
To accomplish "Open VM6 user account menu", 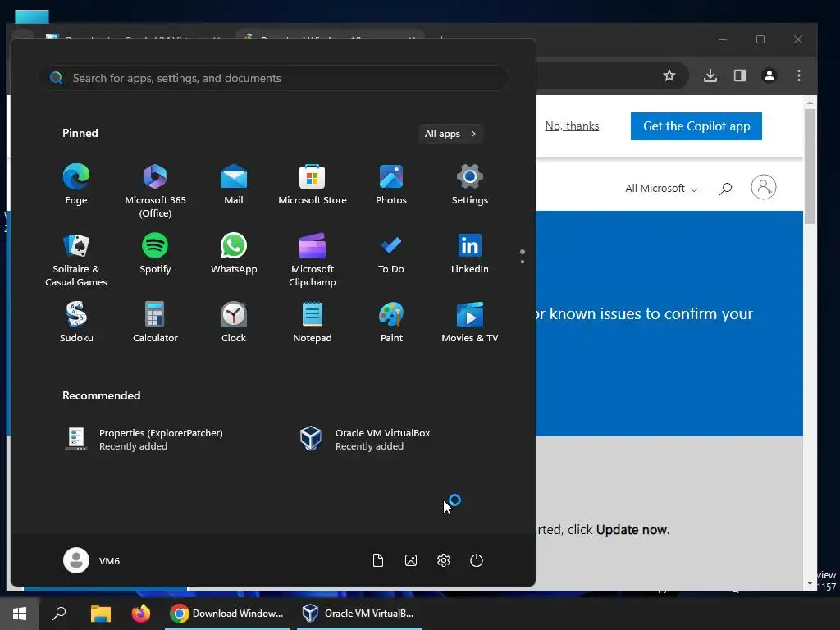I will (x=92, y=560).
